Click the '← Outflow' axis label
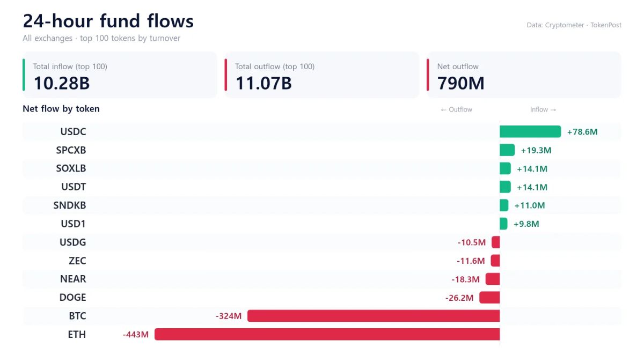Screen dimensions: 644x362 456,109
